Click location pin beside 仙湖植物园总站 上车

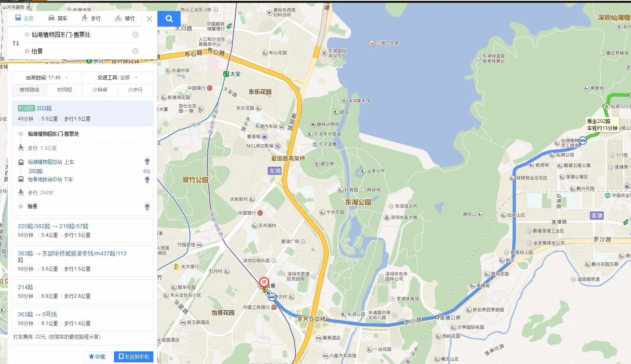[147, 161]
